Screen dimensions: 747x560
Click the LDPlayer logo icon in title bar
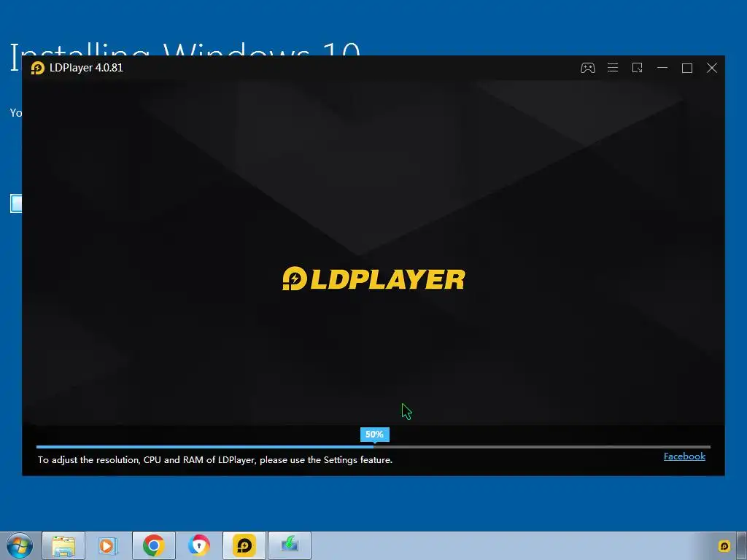(x=38, y=68)
